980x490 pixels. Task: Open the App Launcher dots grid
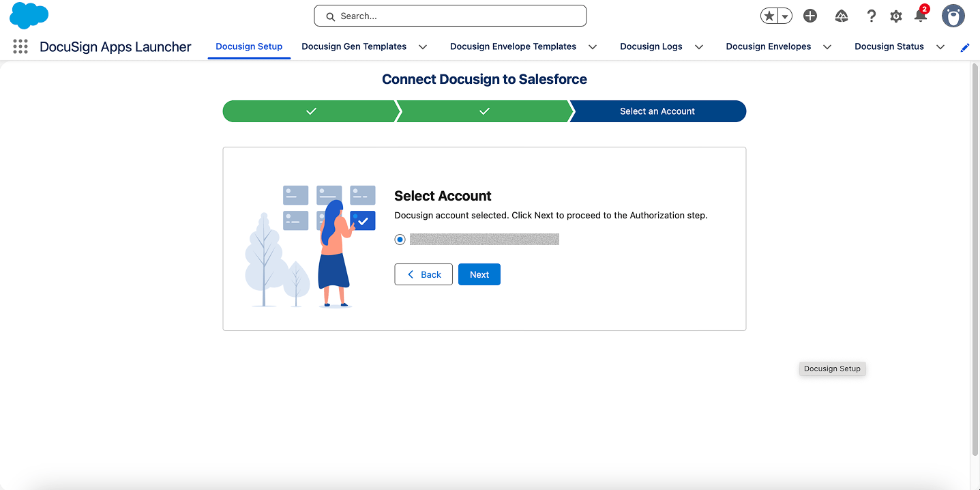pyautogui.click(x=20, y=46)
